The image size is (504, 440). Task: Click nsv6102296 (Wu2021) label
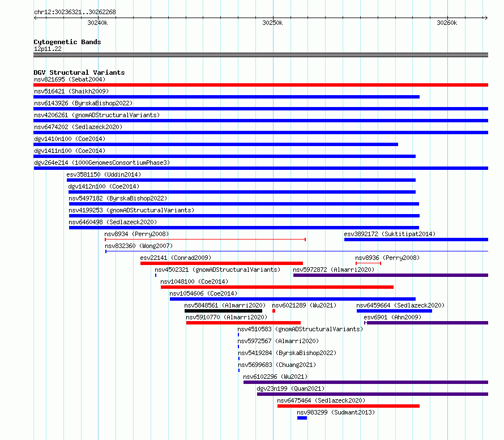tap(275, 377)
